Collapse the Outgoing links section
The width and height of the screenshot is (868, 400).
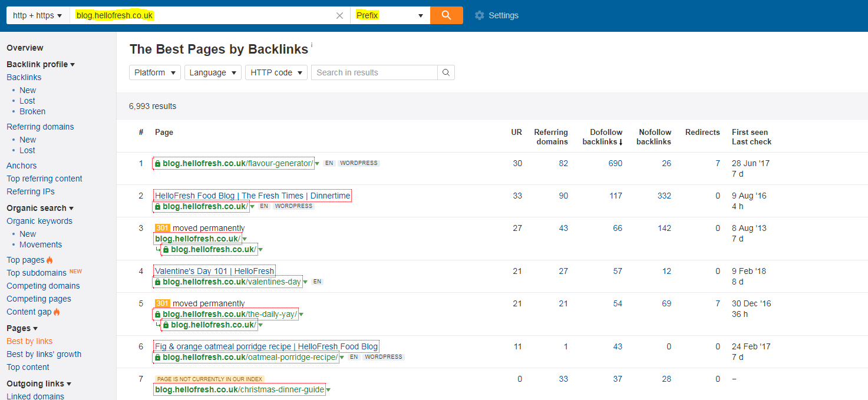coord(39,384)
